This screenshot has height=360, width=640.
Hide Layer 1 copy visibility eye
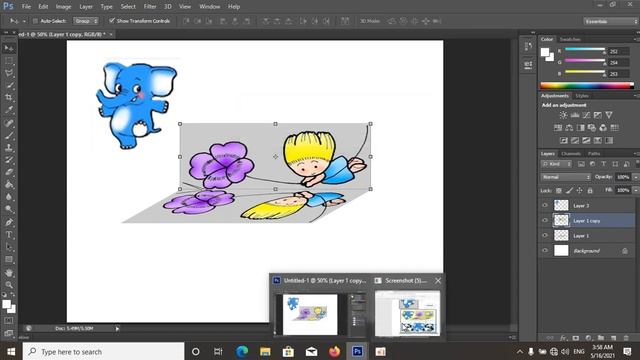[545, 220]
